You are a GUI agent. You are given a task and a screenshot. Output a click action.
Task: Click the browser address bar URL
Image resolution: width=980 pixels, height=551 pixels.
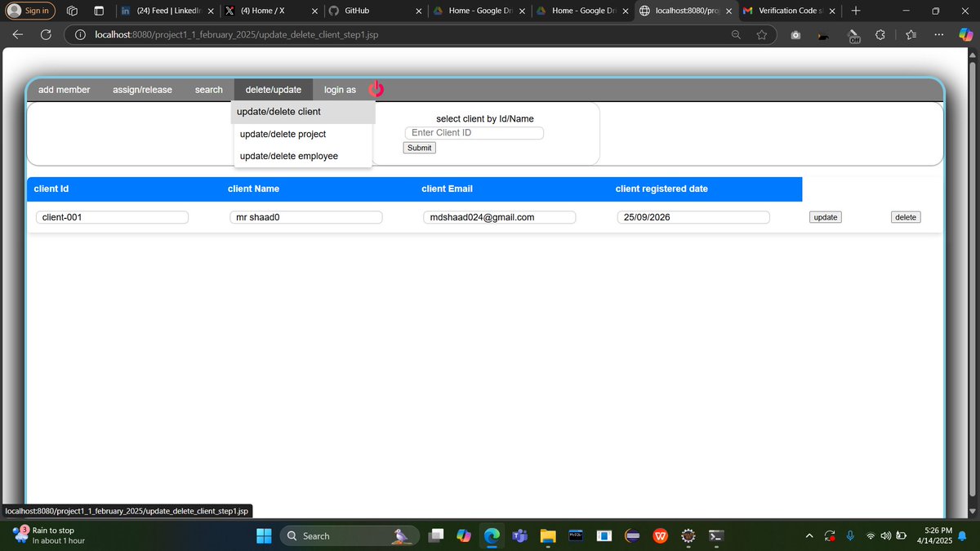pyautogui.click(x=236, y=35)
